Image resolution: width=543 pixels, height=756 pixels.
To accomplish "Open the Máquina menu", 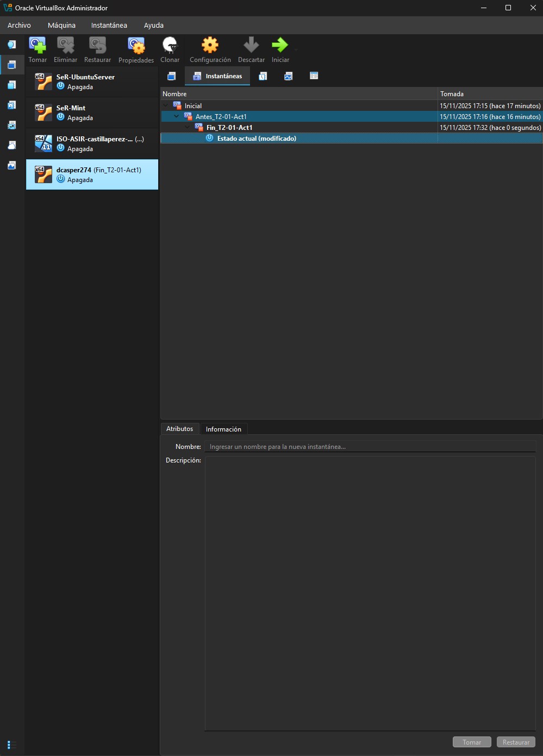I will (61, 26).
